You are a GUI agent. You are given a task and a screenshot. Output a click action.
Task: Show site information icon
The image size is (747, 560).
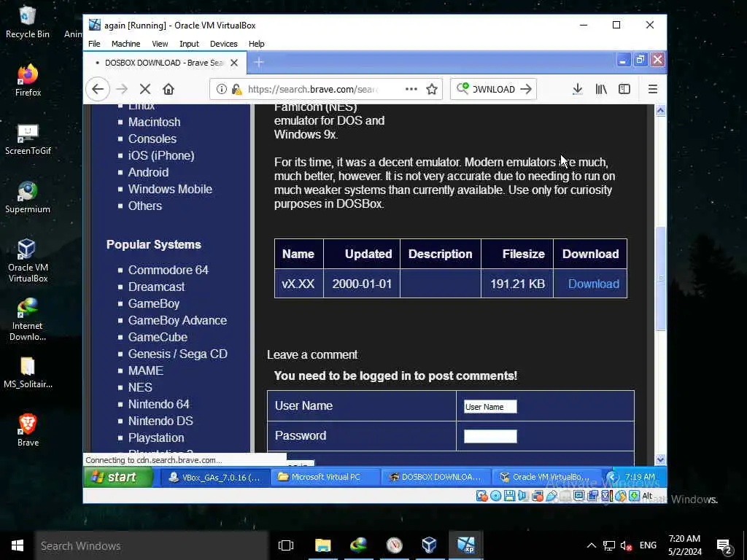[222, 89]
